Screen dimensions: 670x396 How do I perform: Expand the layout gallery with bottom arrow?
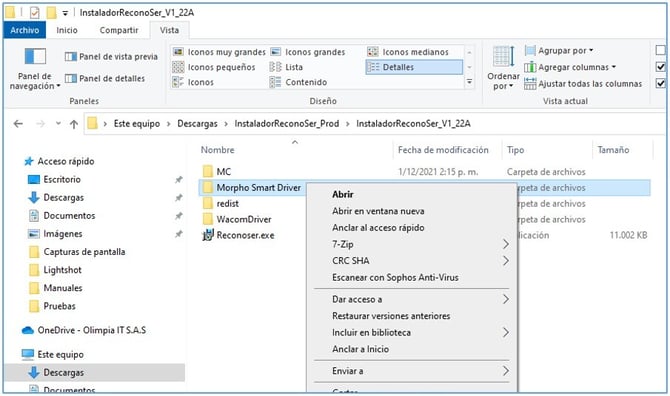pos(469,82)
